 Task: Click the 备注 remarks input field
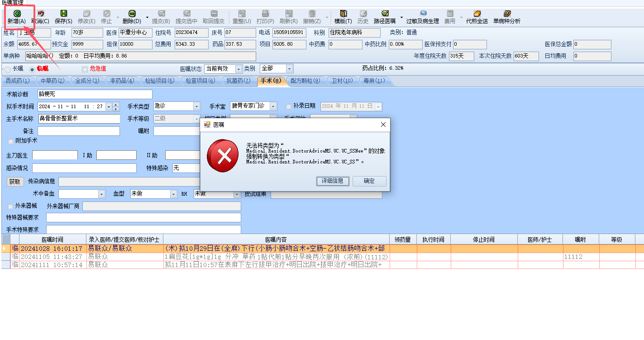click(79, 131)
